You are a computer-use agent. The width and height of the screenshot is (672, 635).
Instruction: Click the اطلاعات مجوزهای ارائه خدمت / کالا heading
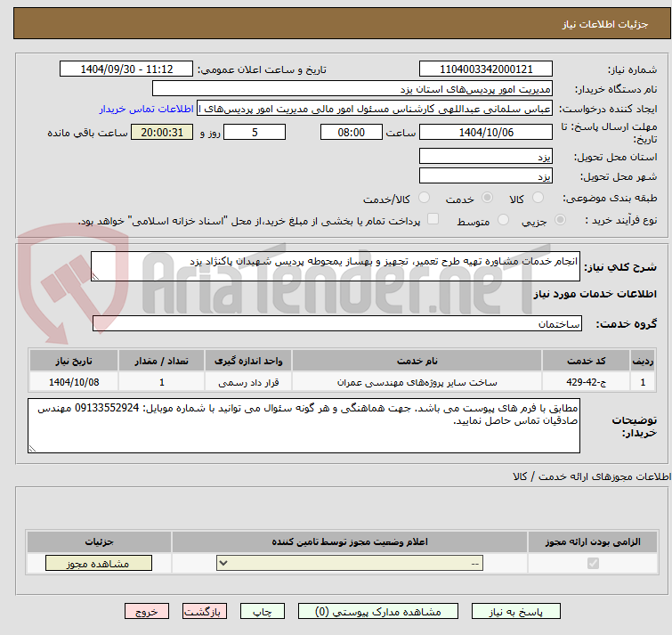pos(592,476)
